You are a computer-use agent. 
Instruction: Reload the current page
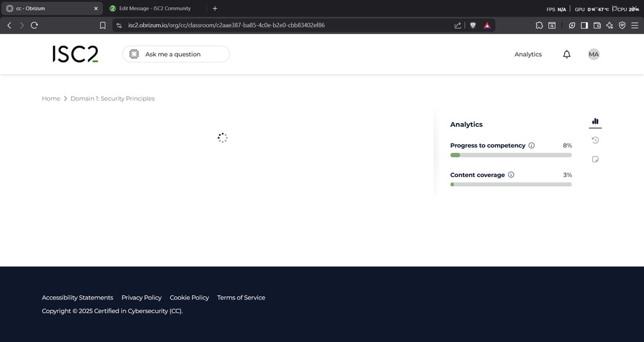click(35, 26)
